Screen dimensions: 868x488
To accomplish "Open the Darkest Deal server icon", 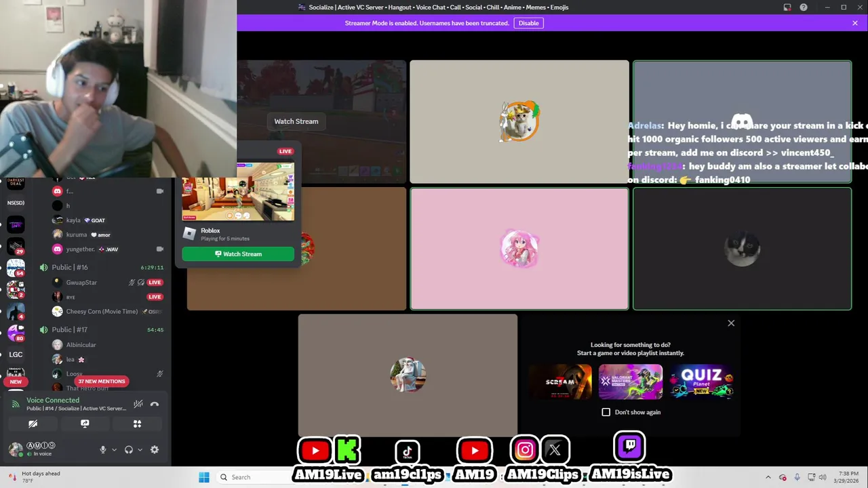I will coord(16,183).
